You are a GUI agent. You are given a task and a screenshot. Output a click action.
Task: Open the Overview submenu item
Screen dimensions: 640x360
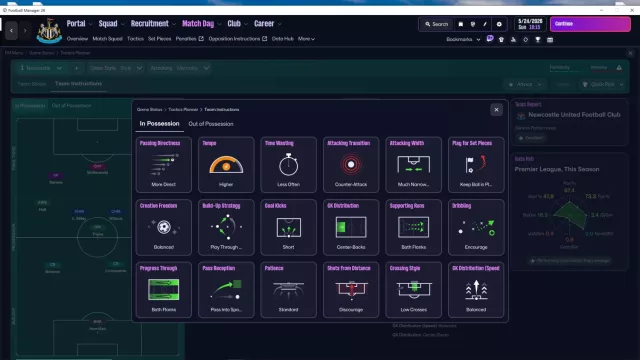pyautogui.click(x=77, y=39)
